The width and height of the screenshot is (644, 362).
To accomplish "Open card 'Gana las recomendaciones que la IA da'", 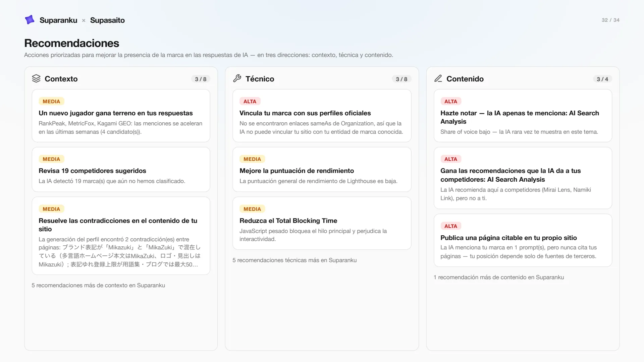I will coord(523,178).
